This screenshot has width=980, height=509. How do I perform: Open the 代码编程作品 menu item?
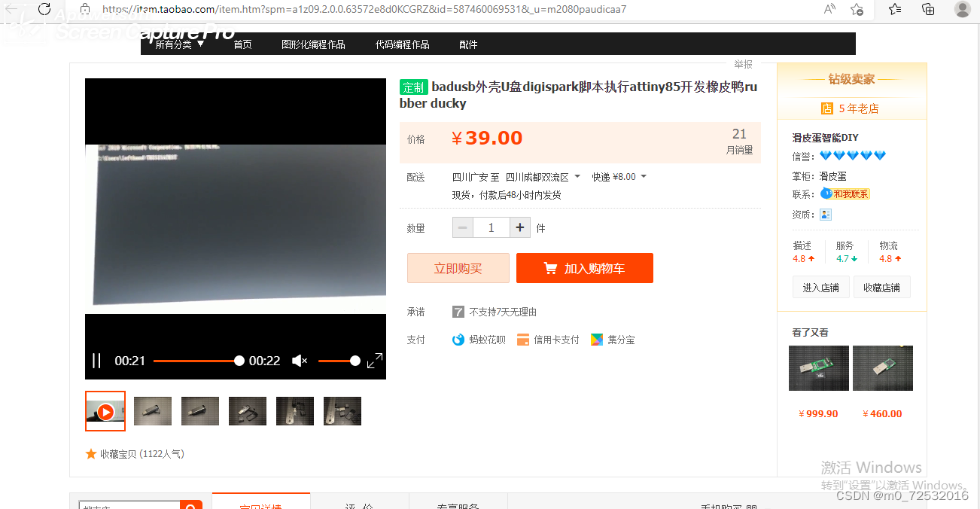(x=402, y=44)
